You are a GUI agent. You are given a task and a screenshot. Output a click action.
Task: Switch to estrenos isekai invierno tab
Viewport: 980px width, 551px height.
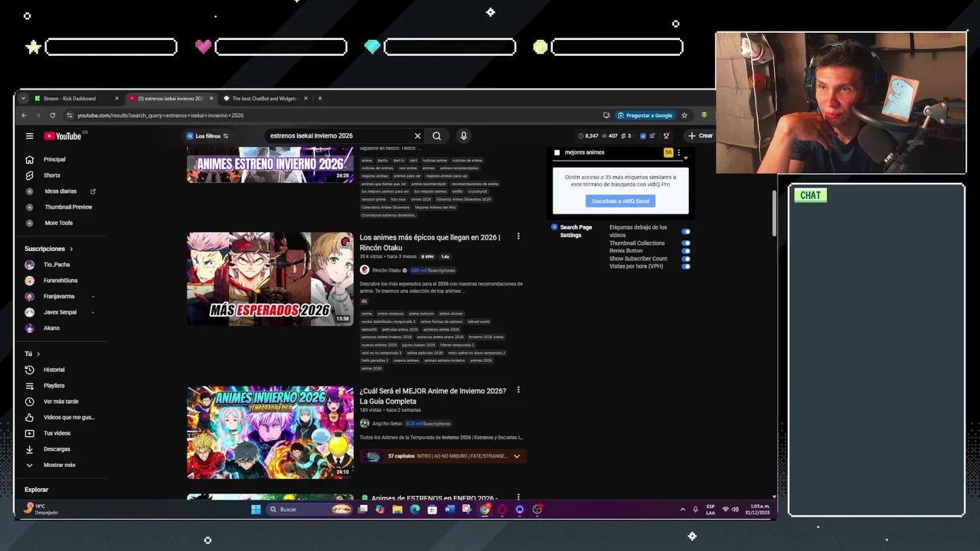click(x=170, y=98)
